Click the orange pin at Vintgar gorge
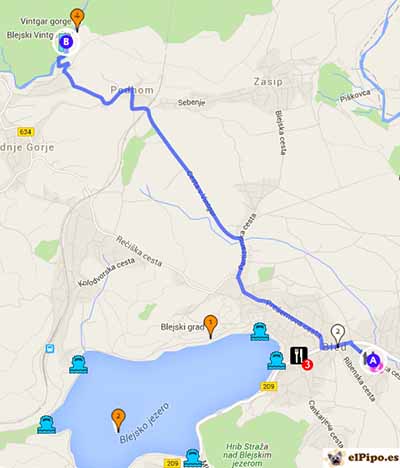The height and width of the screenshot is (468, 400). click(77, 19)
